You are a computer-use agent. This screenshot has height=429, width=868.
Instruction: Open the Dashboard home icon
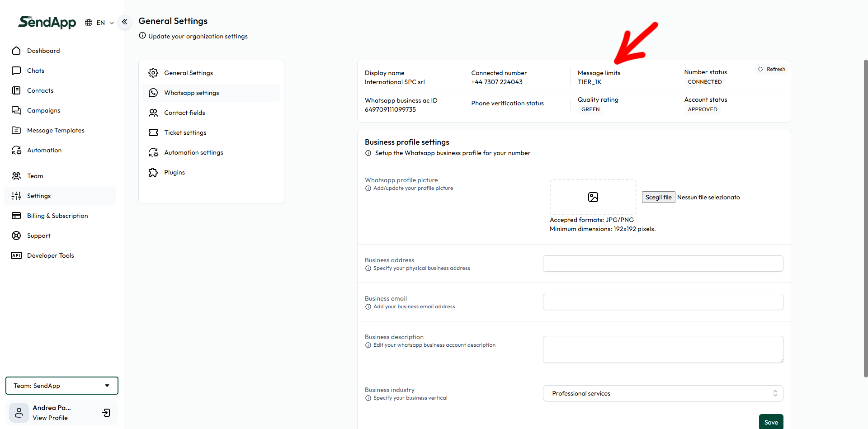coord(16,51)
